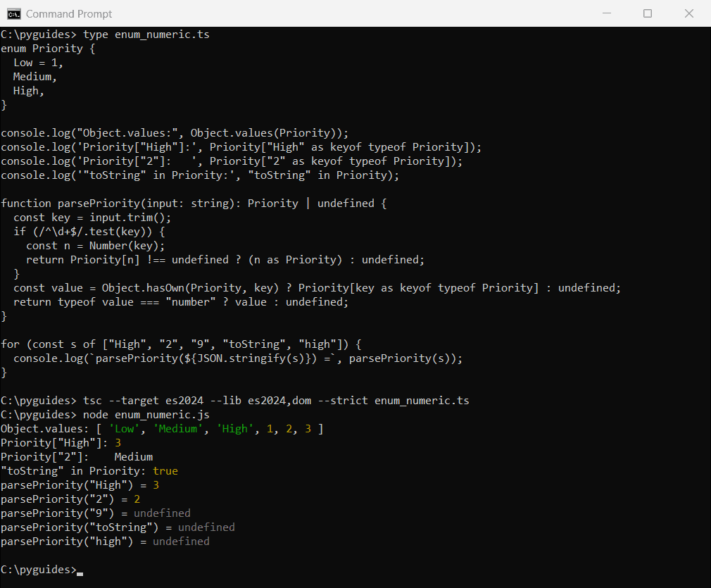Click the 'parsePriority("toString") = undefined' output
Image resolution: width=711 pixels, height=588 pixels.
(x=118, y=527)
